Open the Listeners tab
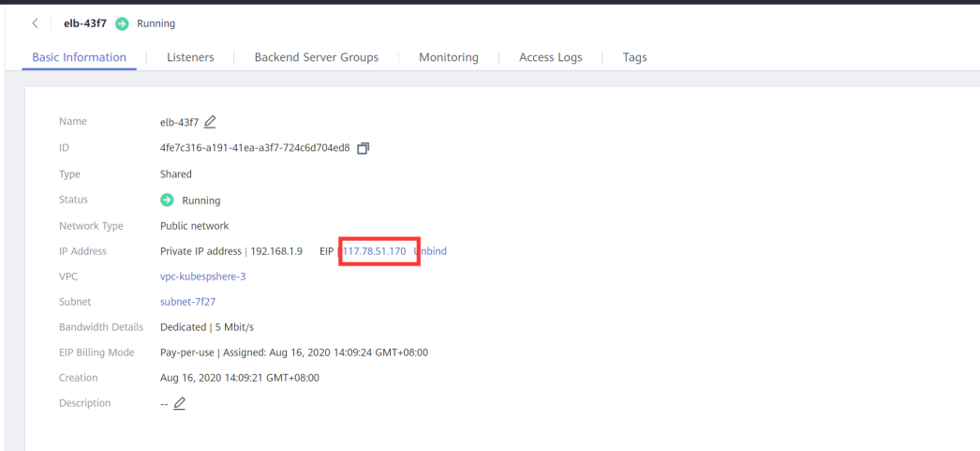 click(x=190, y=57)
